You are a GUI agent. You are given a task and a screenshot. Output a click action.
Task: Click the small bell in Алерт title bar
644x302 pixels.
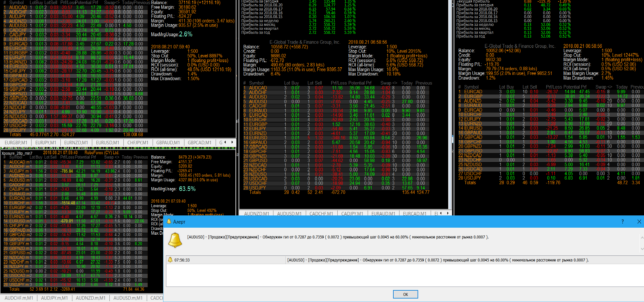(169, 222)
